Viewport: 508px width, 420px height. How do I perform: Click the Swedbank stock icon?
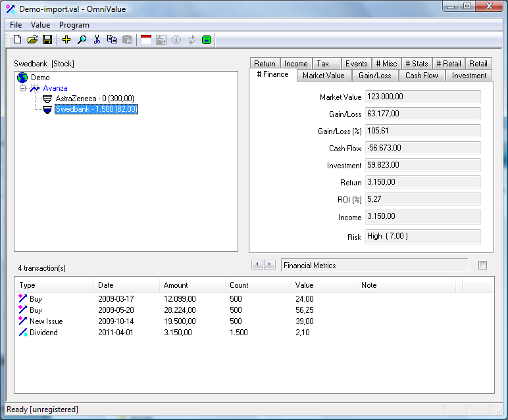(x=47, y=109)
